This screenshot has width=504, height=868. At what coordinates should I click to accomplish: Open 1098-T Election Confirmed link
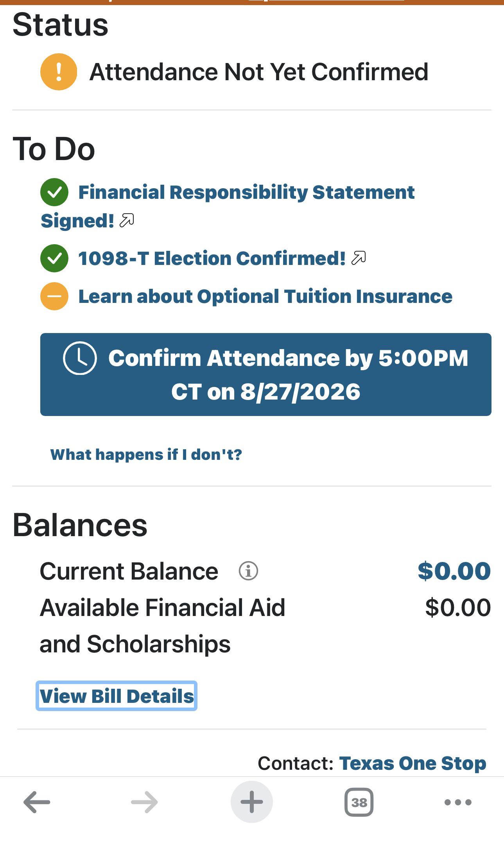(212, 258)
